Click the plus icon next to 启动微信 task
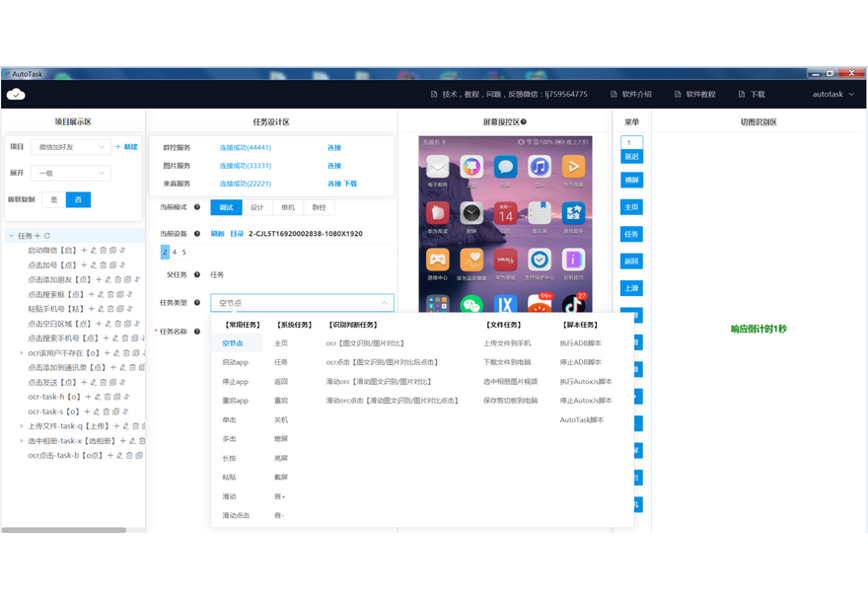Viewport: 868px width, 600px height. coord(84,251)
